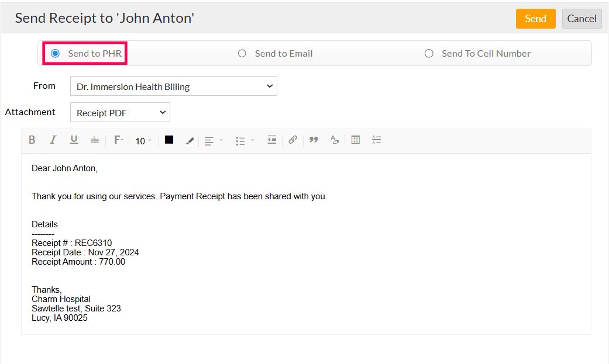Open the font family menu
The image size is (609, 364).
[118, 140]
